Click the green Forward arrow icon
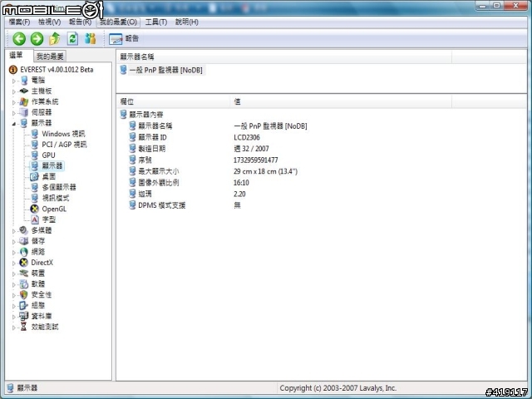This screenshot has width=532, height=399. point(37,39)
